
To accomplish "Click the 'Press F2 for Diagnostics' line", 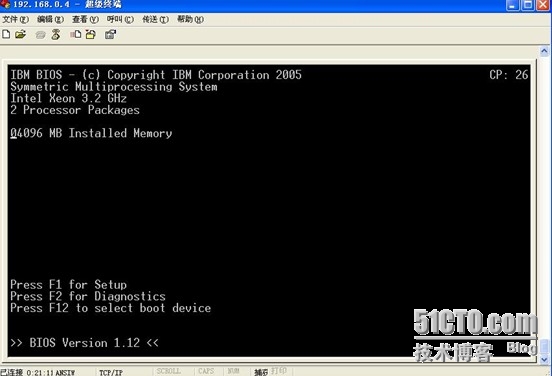I will (88, 296).
